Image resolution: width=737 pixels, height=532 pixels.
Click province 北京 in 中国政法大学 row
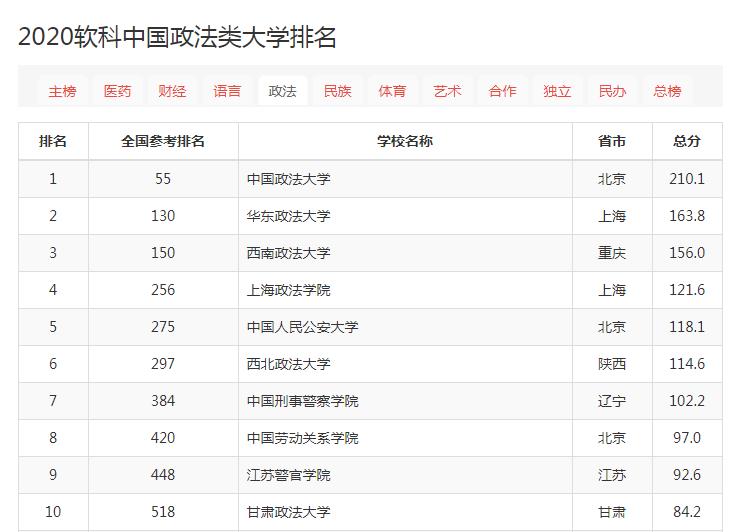(612, 179)
